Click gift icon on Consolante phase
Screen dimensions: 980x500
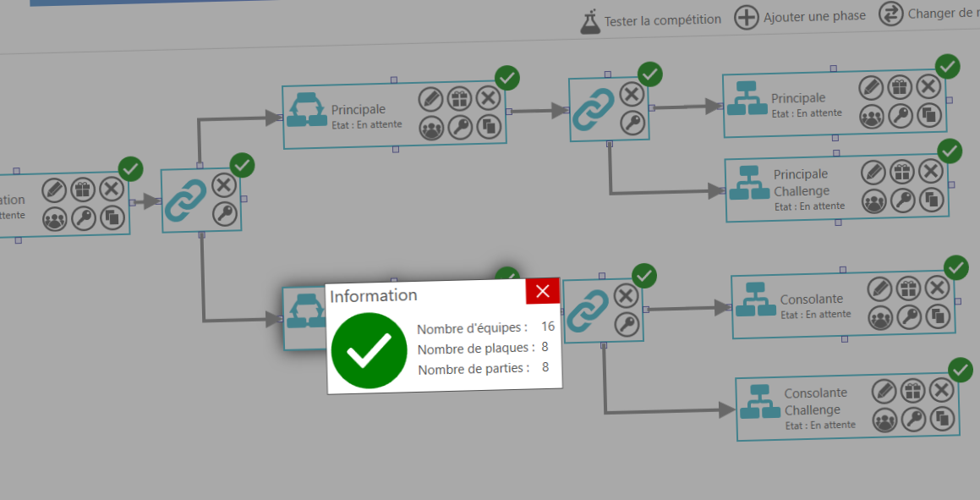pos(908,288)
